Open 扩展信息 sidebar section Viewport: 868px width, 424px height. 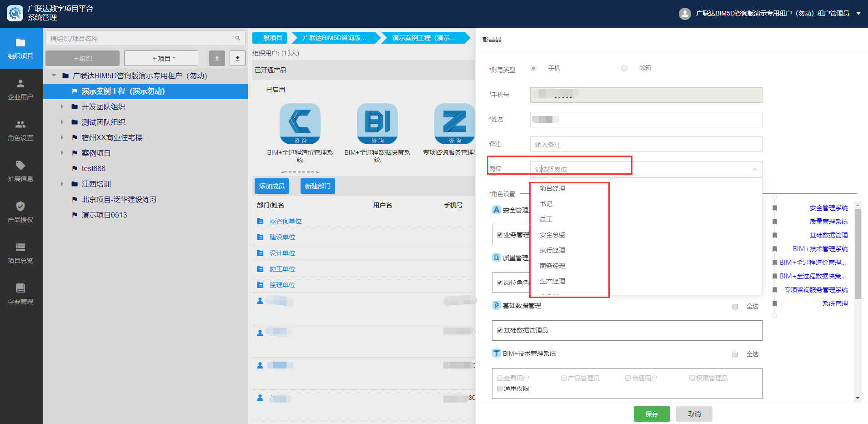click(x=21, y=171)
